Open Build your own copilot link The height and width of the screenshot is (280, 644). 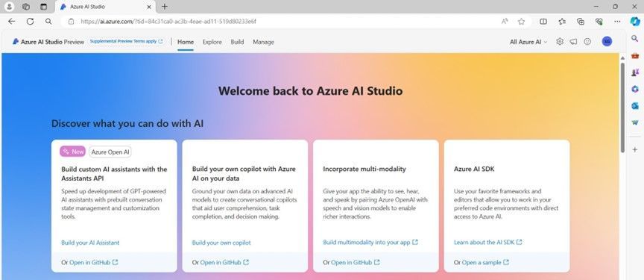[x=221, y=243]
